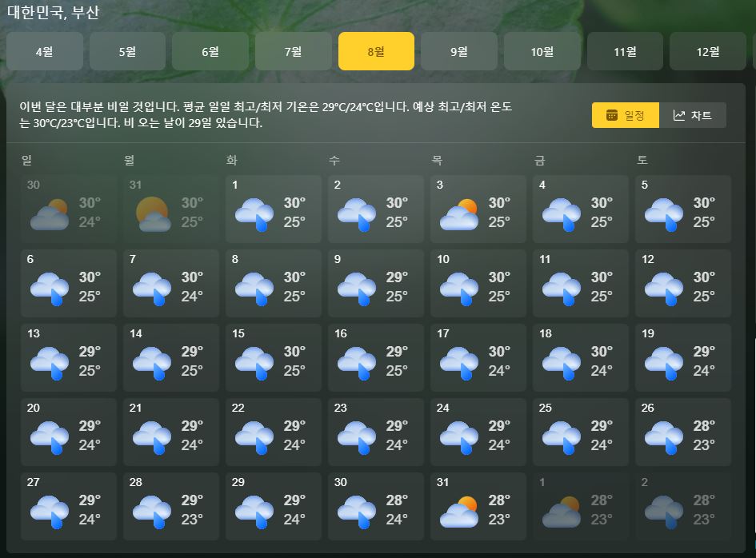Click the rain icon on day 27

pyautogui.click(x=49, y=512)
